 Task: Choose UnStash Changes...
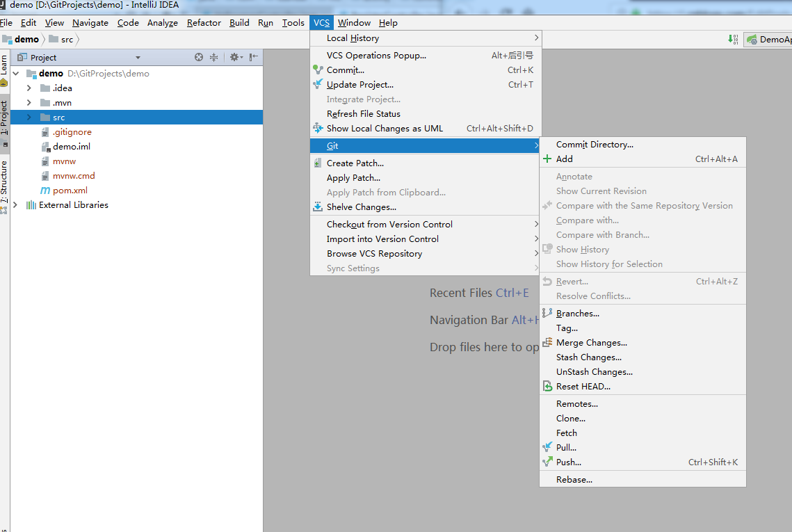(643, 371)
